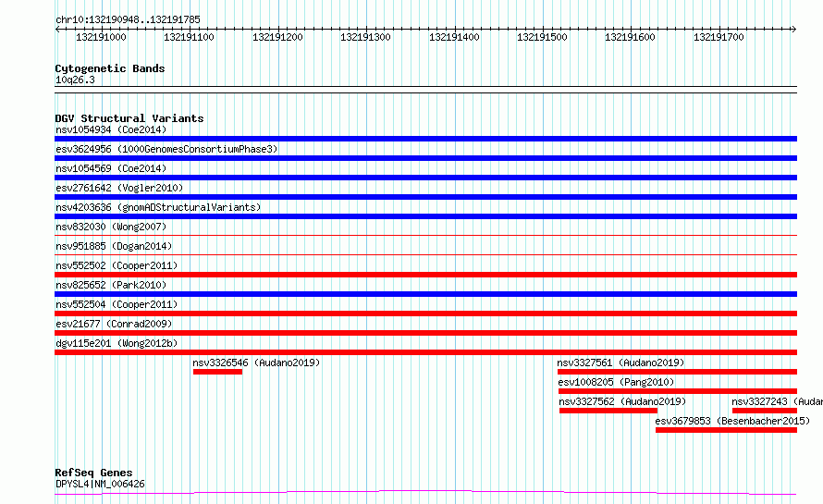Open nsv552504 (Cooper2011) variant entry
Screen dimensions: 823x504
tap(117, 304)
